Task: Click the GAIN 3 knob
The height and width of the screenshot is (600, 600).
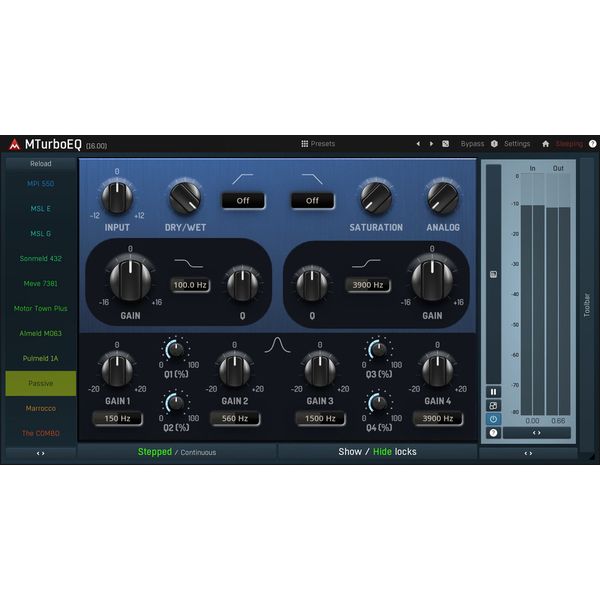Action: [320, 370]
